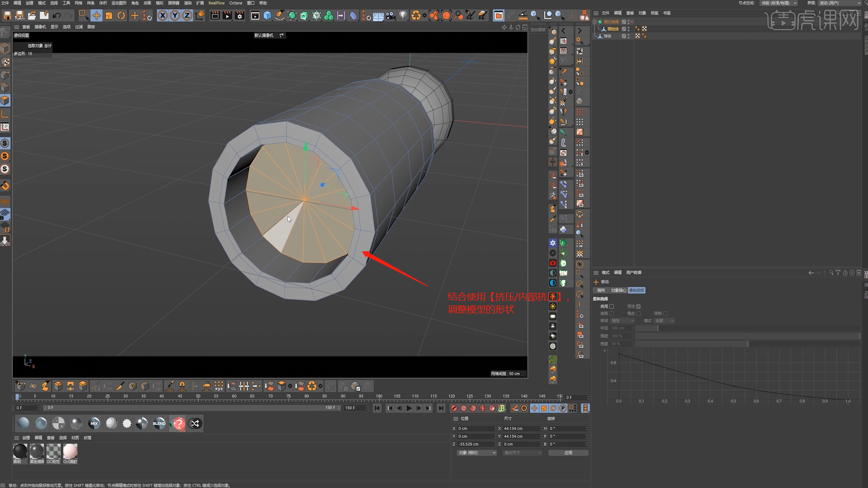The image size is (868, 488).
Task: Open the 文件 menu in main menu bar
Action: (x=5, y=3)
